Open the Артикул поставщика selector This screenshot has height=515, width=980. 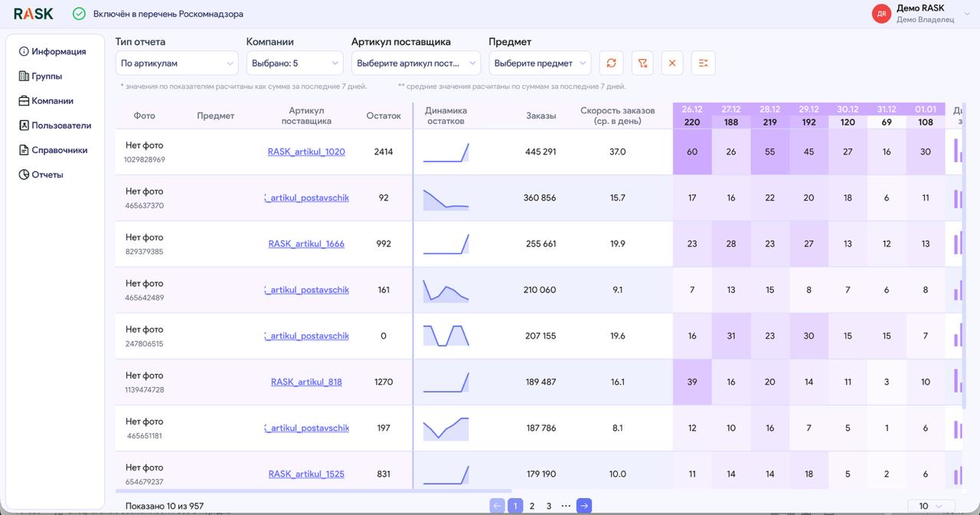click(415, 64)
